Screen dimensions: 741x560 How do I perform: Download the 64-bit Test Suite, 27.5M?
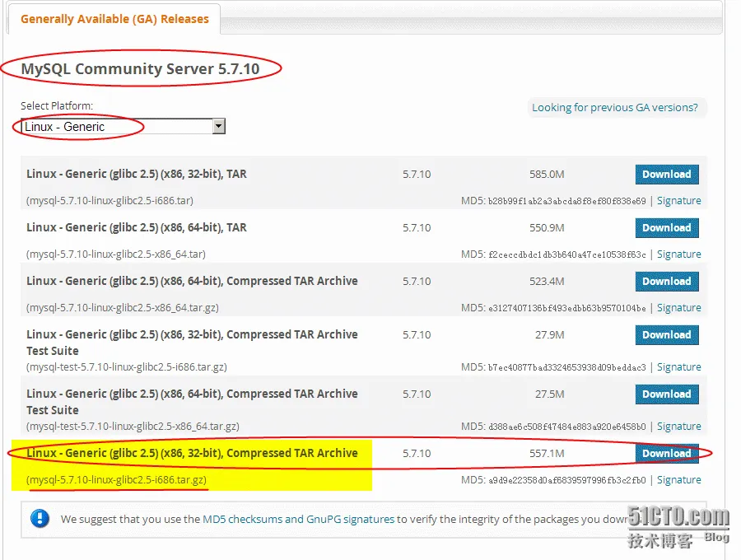667,394
